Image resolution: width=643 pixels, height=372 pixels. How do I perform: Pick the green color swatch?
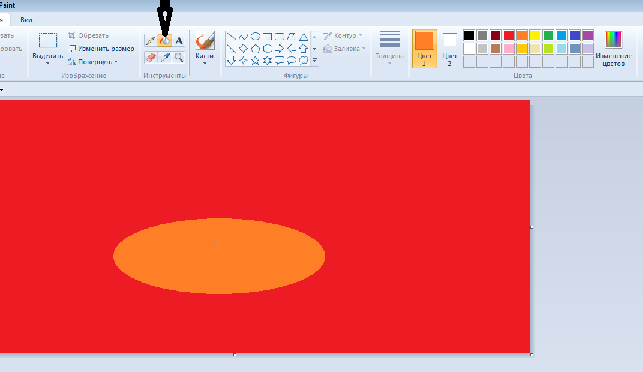click(x=548, y=35)
